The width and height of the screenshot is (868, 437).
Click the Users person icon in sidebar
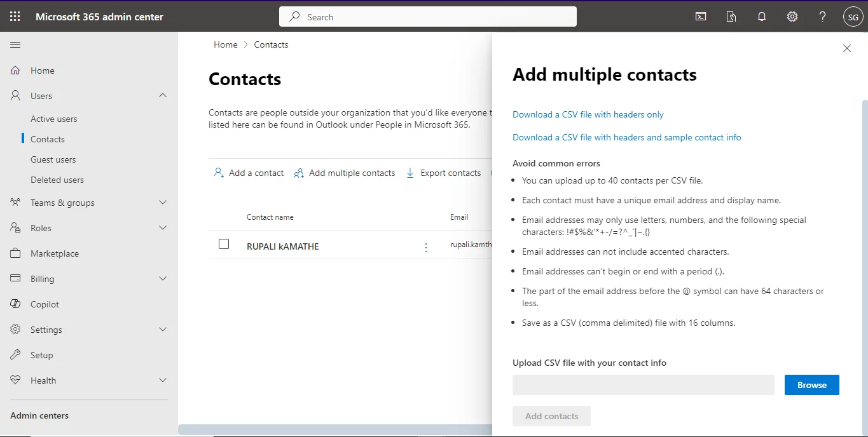(x=16, y=96)
